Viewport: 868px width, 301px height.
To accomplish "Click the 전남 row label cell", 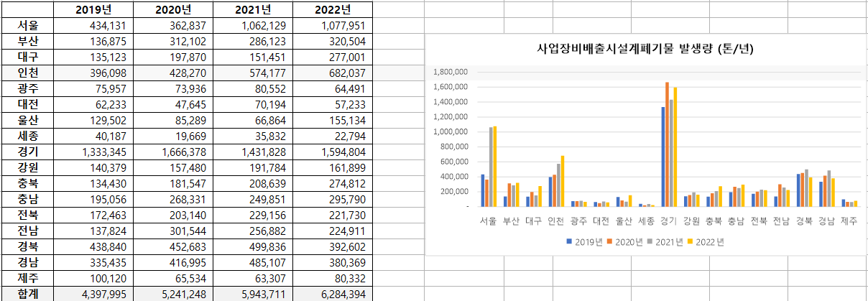I will click(27, 230).
